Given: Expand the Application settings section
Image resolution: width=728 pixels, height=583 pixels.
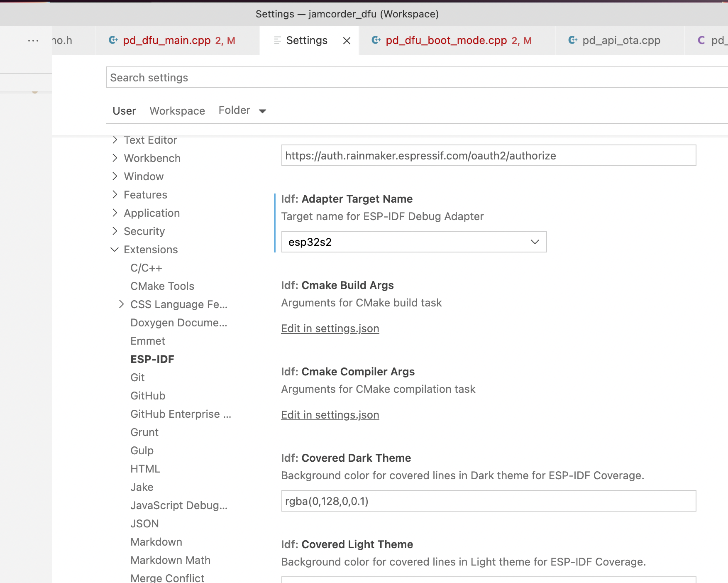Looking at the screenshot, I should 115,213.
